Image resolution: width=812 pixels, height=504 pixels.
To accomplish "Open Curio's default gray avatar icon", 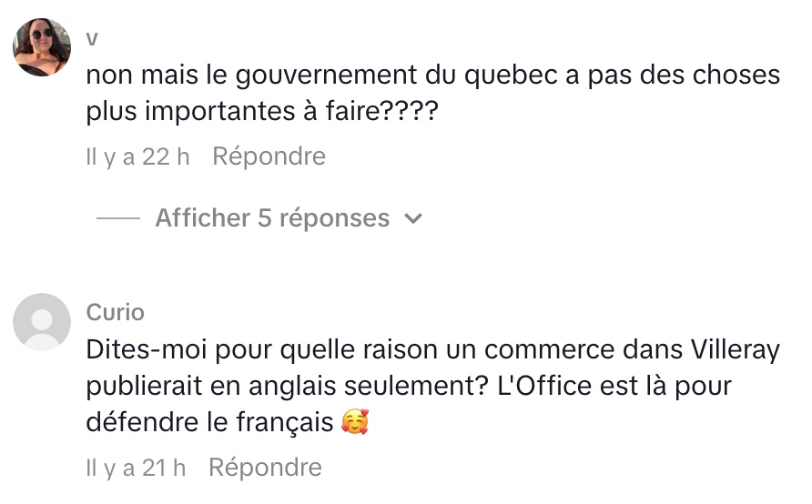I will [x=42, y=322].
